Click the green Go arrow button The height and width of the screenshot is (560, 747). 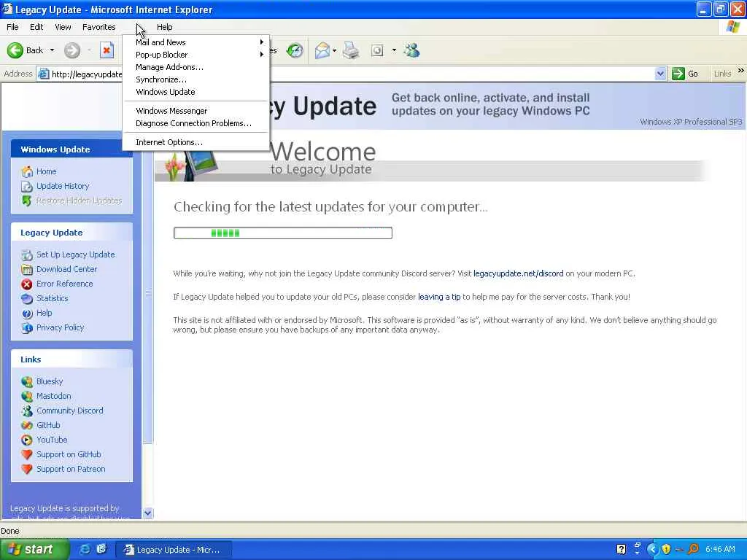678,74
